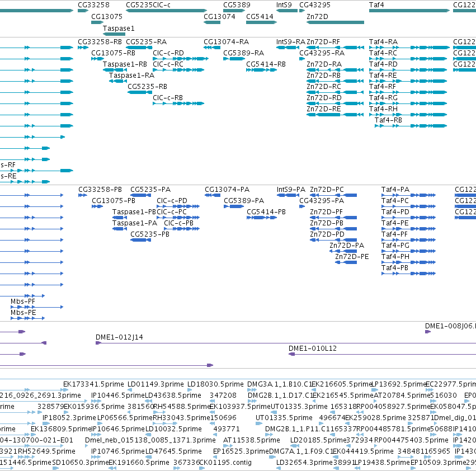Open the CG13074-RA transcript label
Viewport: 476px width, 471px height.
pyautogui.click(x=226, y=42)
